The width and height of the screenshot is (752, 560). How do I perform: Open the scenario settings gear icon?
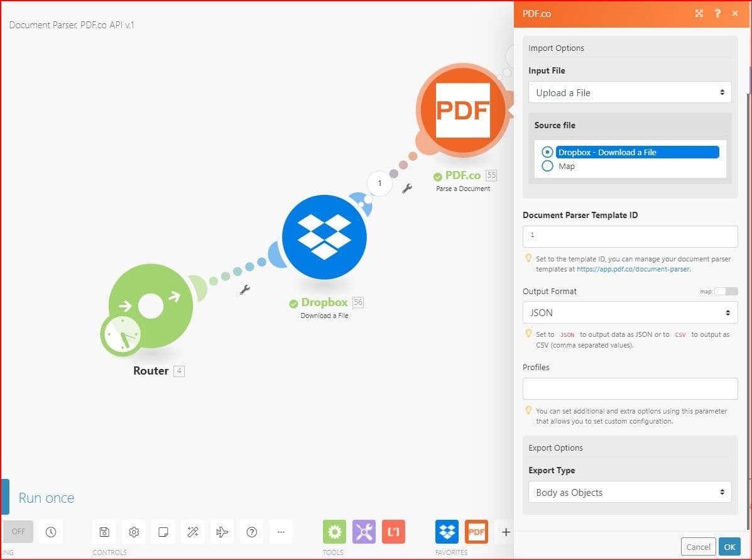(x=134, y=532)
